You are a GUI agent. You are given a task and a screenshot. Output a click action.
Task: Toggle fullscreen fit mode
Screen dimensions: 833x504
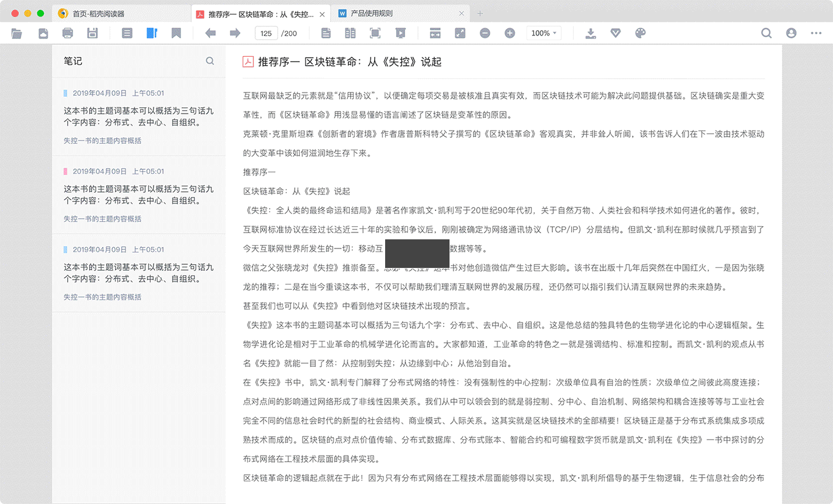coord(460,33)
